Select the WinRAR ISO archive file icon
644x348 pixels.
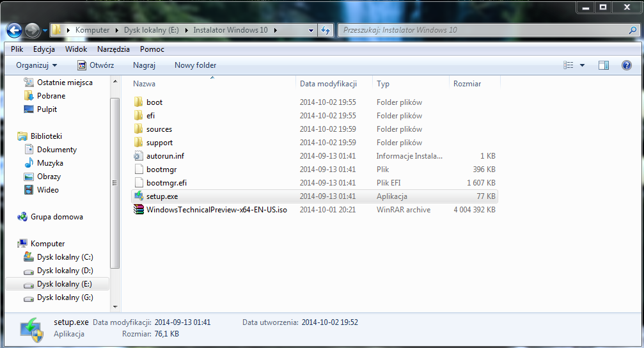pos(139,210)
